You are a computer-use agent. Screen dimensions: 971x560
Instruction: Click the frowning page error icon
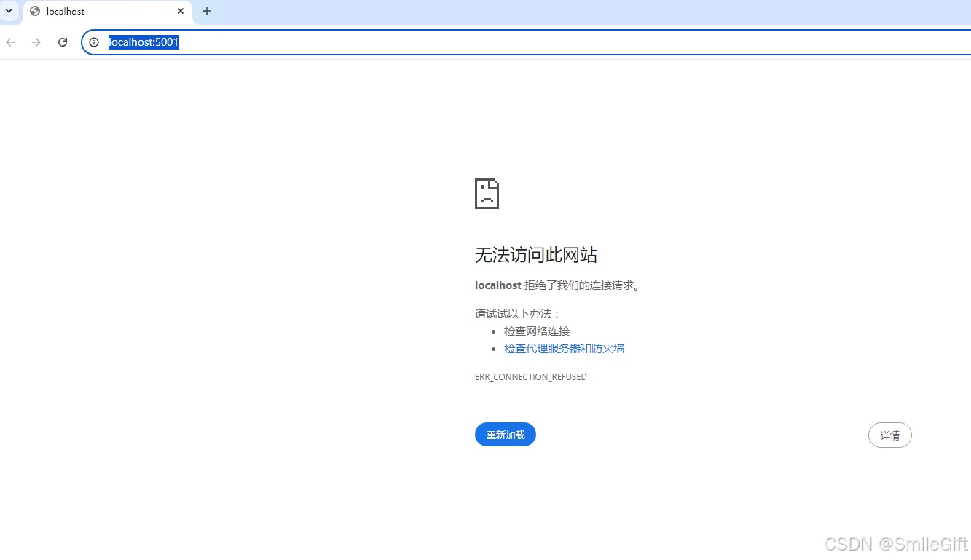pyautogui.click(x=487, y=193)
